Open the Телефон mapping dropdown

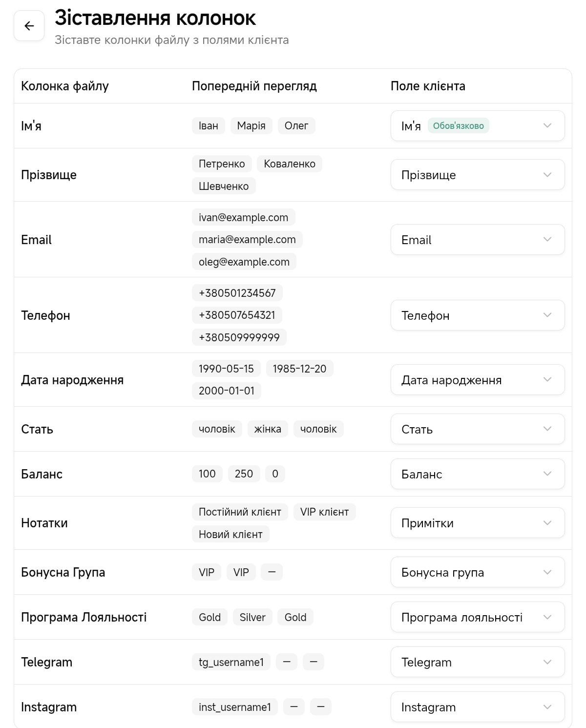point(477,315)
